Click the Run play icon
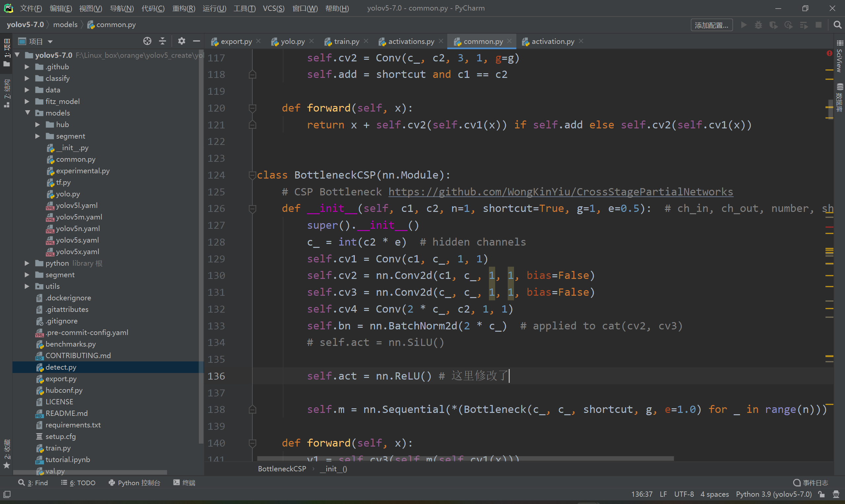Screen dimensions: 845x504 pyautogui.click(x=744, y=25)
